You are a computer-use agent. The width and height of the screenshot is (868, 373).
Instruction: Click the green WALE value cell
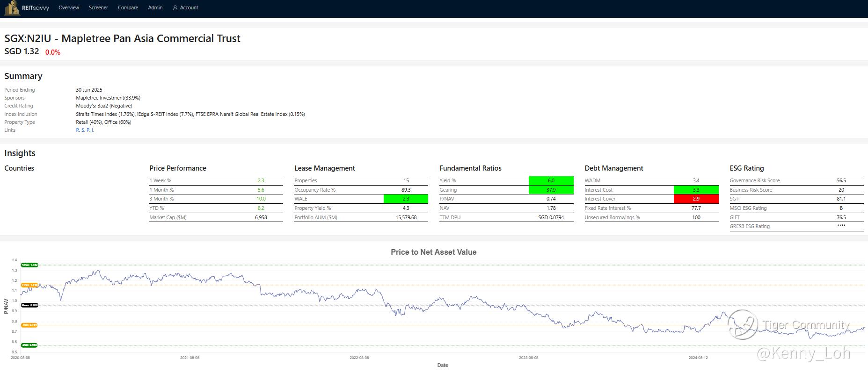pos(406,199)
